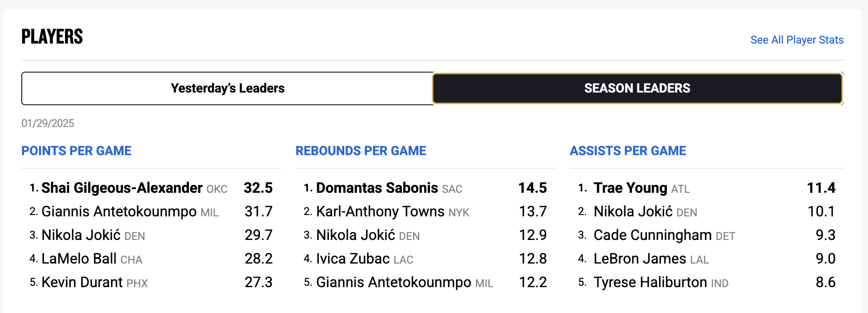
Task: Select Kevin Durant's player entry
Action: click(x=82, y=282)
